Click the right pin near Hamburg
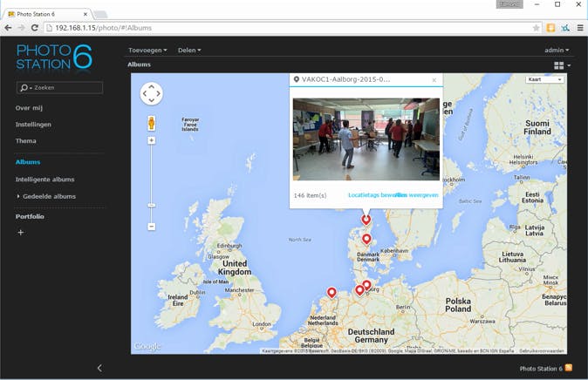Screen dimensions: 588x380 pos(367,286)
